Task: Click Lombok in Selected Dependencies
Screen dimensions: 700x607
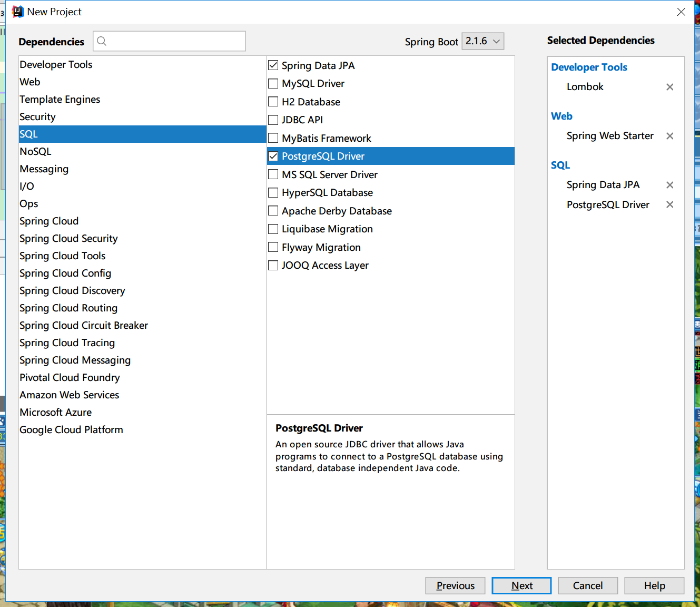Action: (585, 87)
